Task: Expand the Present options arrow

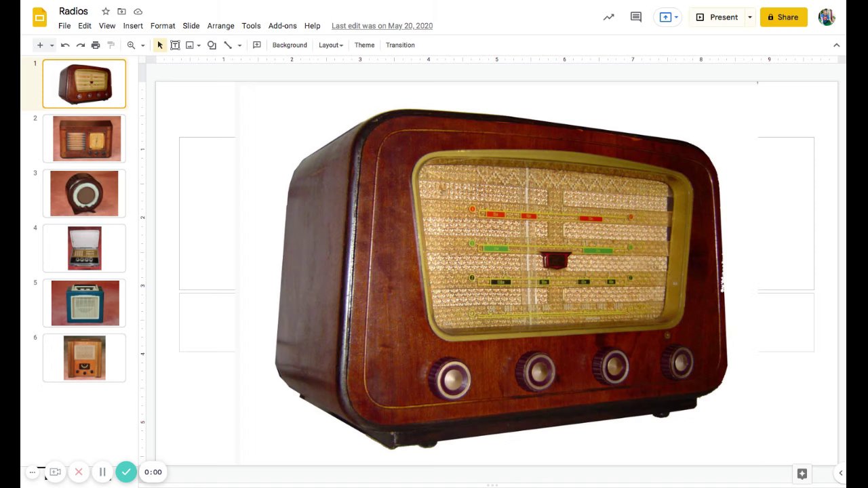Action: [749, 18]
